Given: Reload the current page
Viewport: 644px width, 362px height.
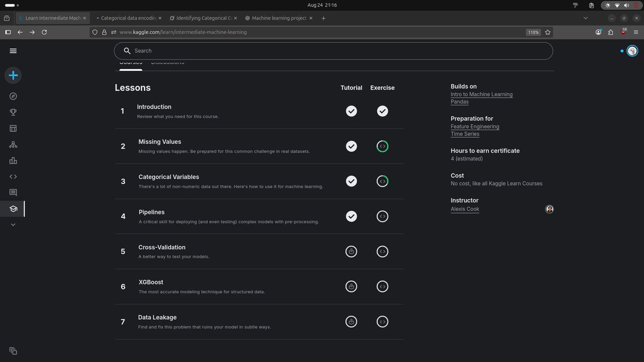Looking at the screenshot, I should click(44, 32).
